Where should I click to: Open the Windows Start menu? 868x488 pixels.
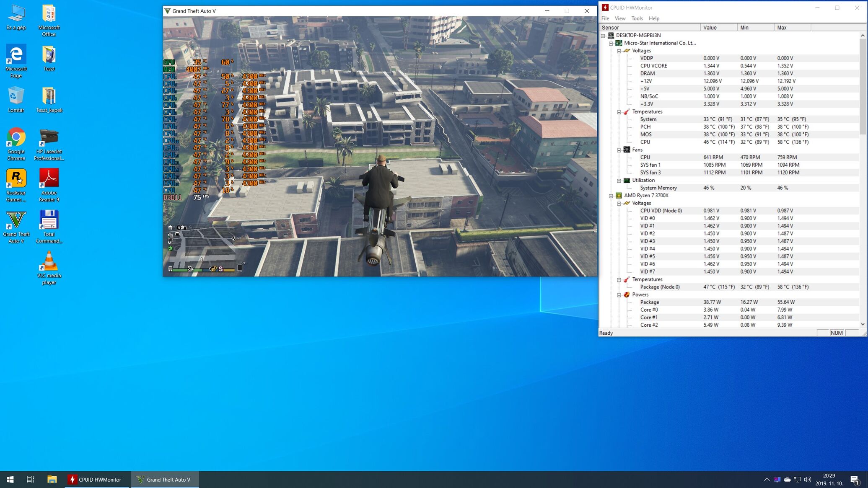(10, 479)
